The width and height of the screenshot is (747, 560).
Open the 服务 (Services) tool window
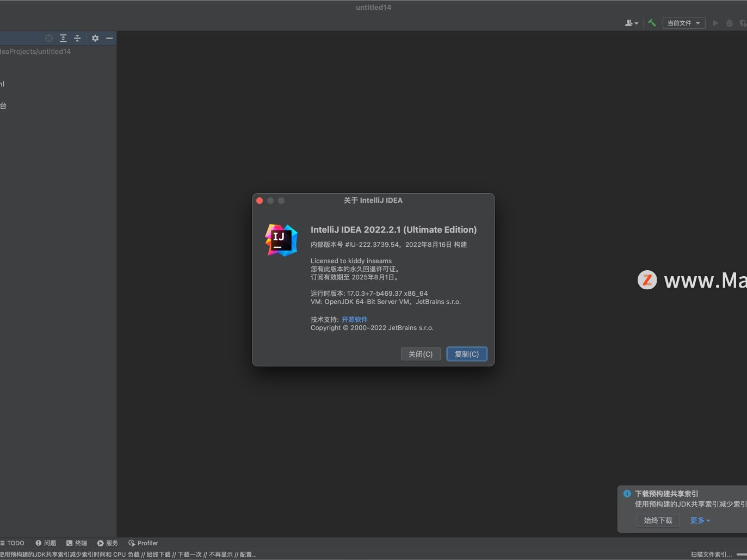click(x=108, y=543)
